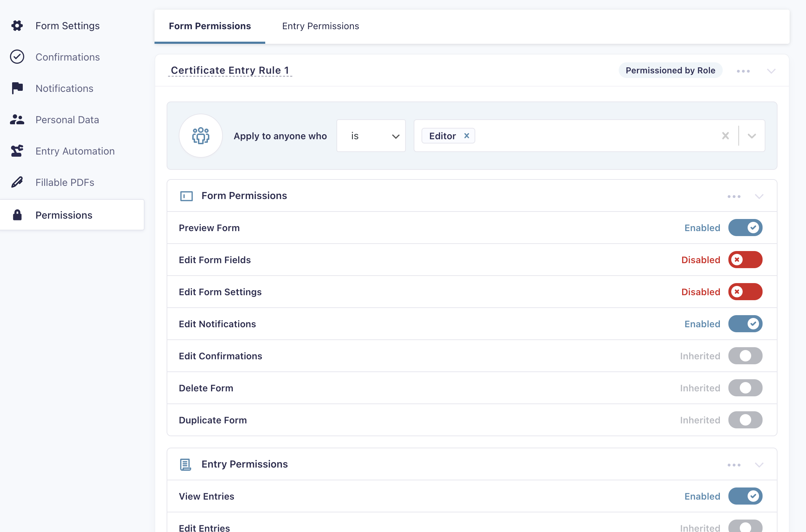Screen dimensions: 806x532
Task: Toggle the View Entries permission
Action: [x=745, y=496]
